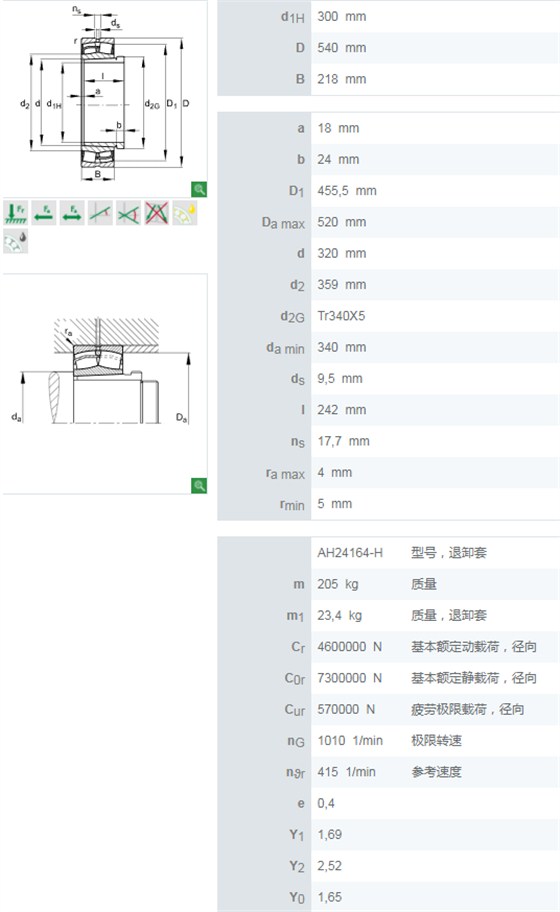Select the Y2 value 2,52

click(329, 867)
